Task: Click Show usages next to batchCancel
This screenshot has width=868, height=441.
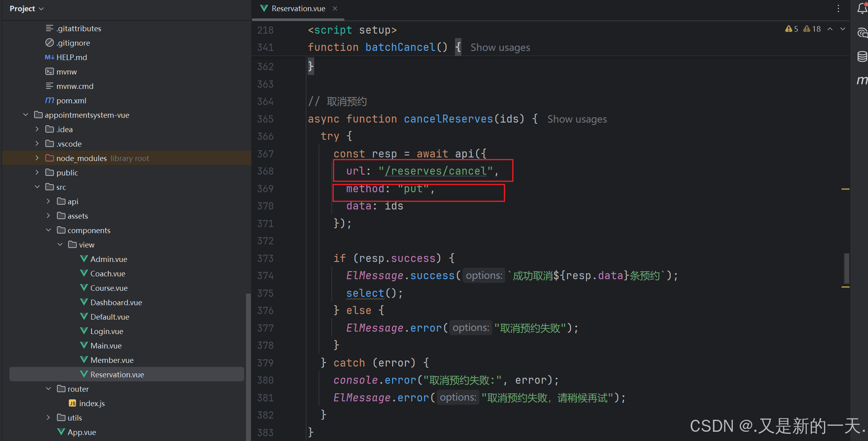Action: (x=500, y=48)
